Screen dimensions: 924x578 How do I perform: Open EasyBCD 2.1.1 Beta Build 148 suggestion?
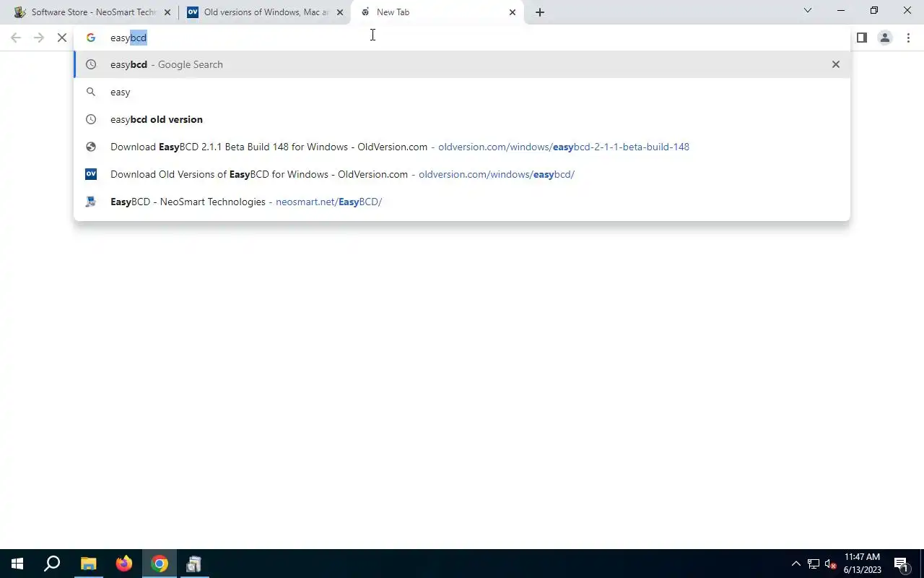click(x=462, y=147)
